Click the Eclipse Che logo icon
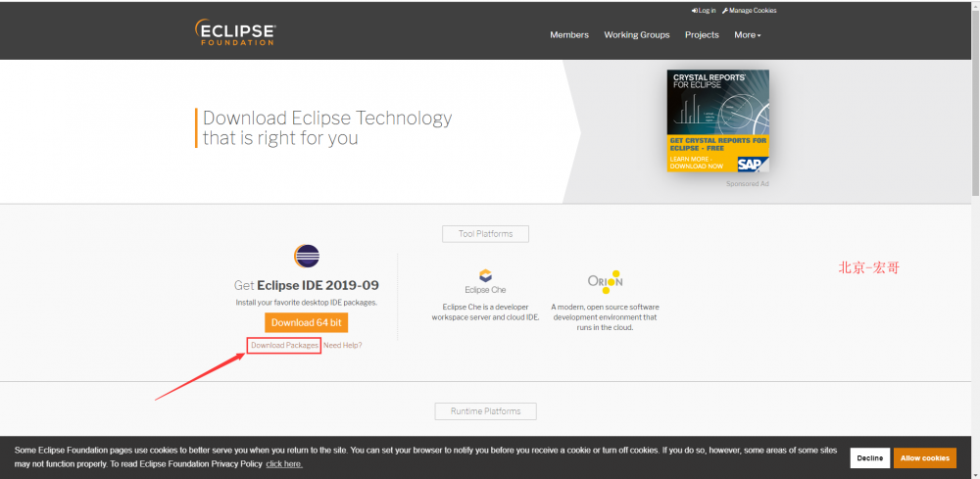 tap(485, 276)
